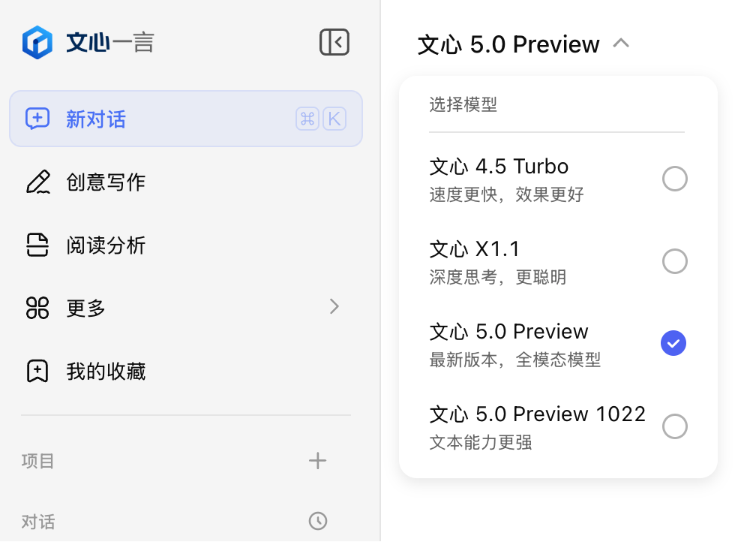Viewport: 756px width, 542px height.
Task: Click the 文心 4.5 Turbo model label
Action: (499, 166)
